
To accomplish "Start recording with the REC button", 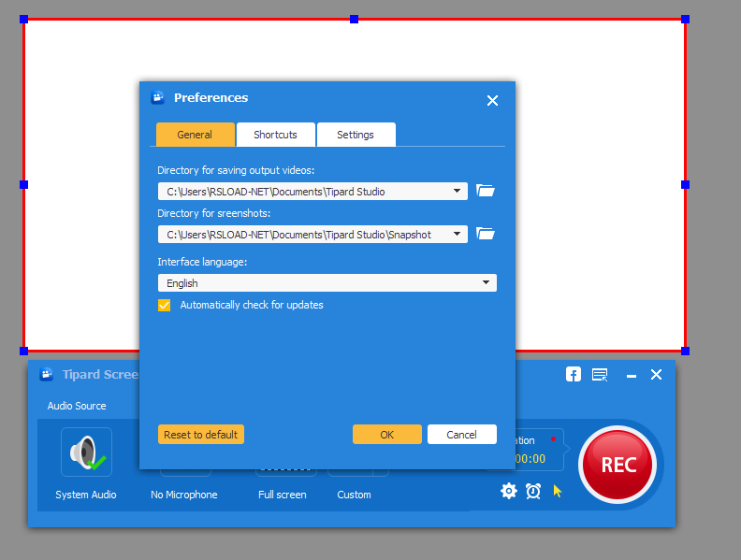I will coord(618,465).
